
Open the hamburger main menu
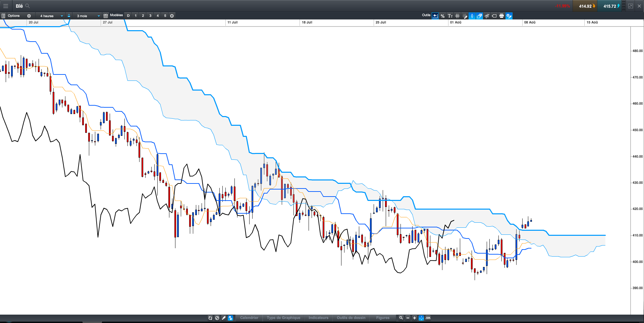[x=5, y=6]
